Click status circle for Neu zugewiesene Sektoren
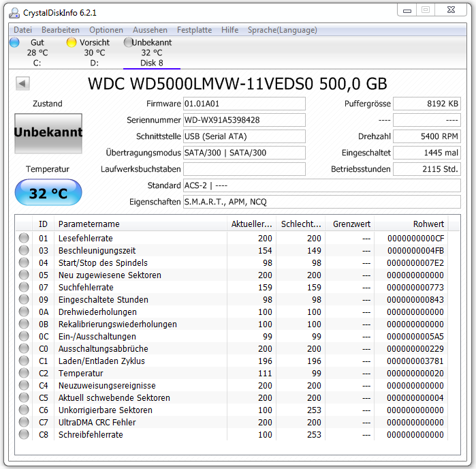 point(24,275)
